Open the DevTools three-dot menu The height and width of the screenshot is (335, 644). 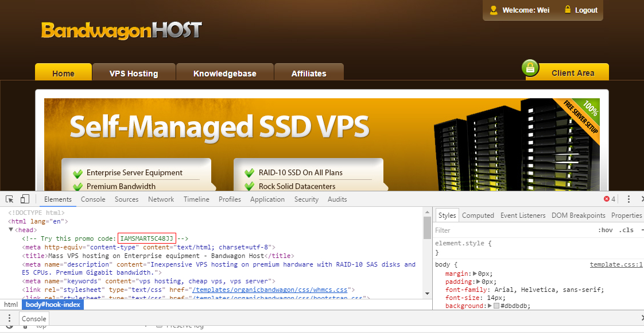pos(629,199)
